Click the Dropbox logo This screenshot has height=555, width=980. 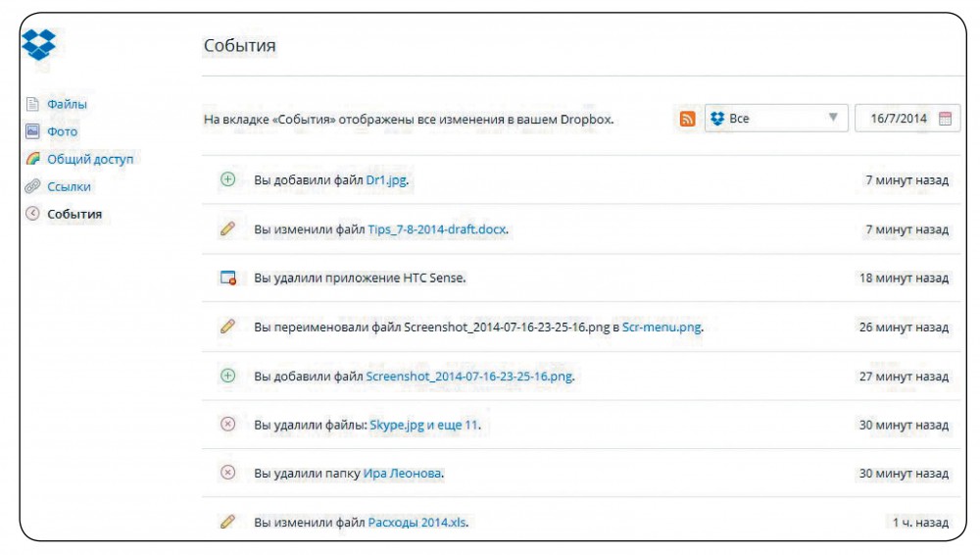point(39,45)
